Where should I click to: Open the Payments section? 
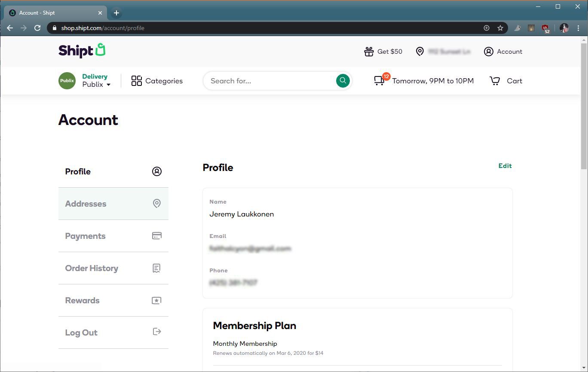coord(113,236)
